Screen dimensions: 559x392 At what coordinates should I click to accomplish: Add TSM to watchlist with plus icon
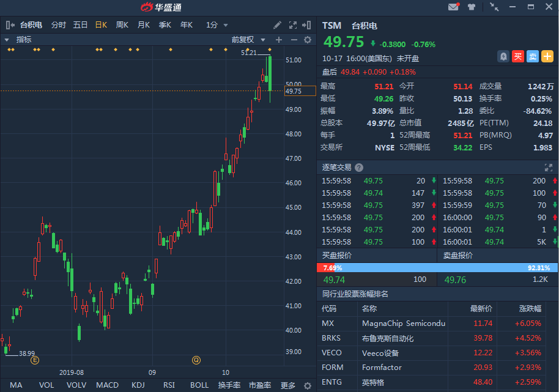547,56
